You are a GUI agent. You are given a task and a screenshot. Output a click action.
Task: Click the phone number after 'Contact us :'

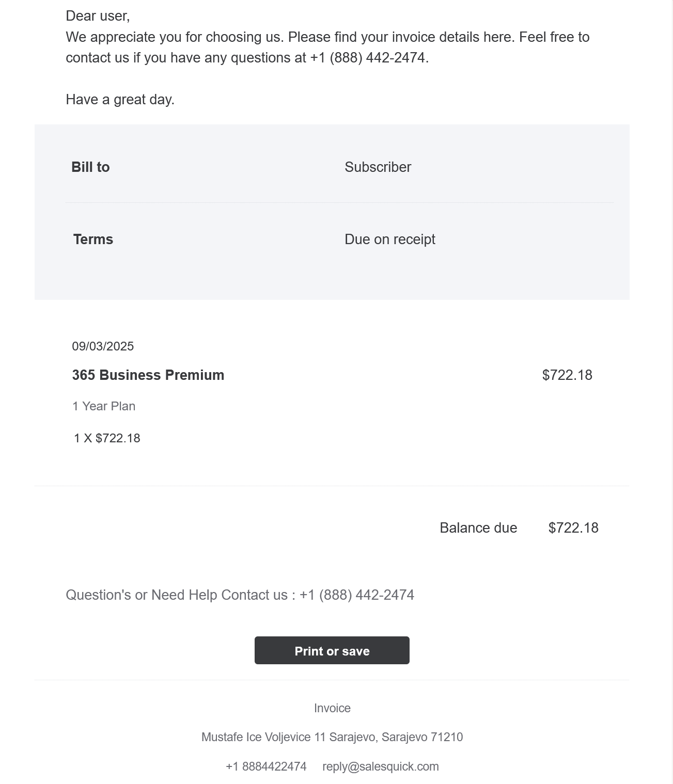click(356, 595)
